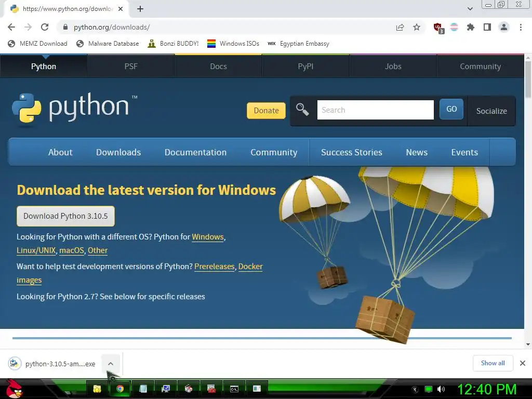The image size is (532, 399).
Task: Click the python logo
Action: tap(74, 108)
